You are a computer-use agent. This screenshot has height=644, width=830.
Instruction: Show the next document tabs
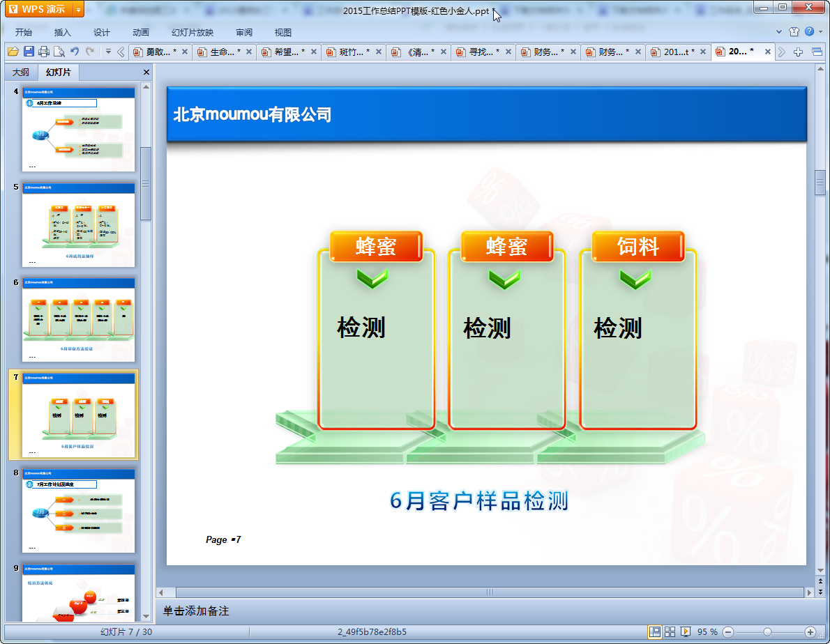[x=781, y=52]
